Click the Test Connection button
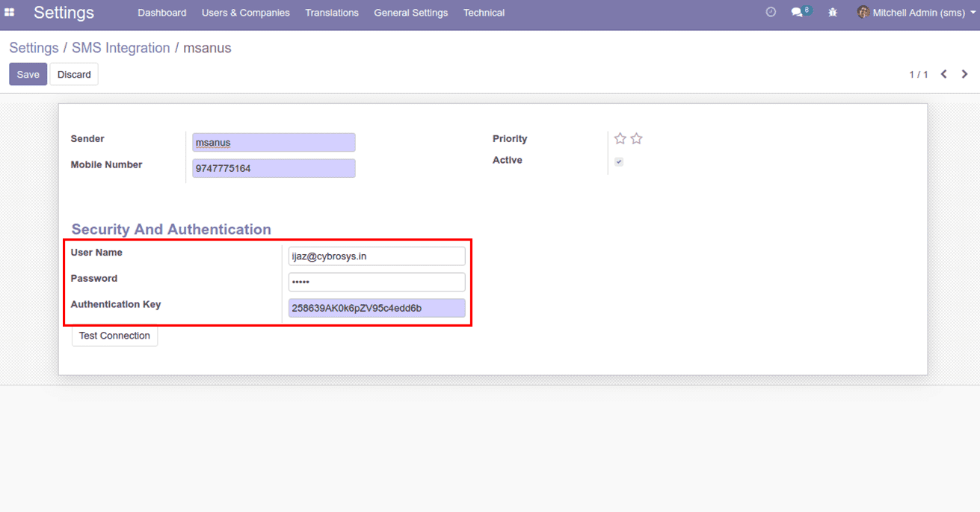Viewport: 980px width, 512px height. [114, 336]
